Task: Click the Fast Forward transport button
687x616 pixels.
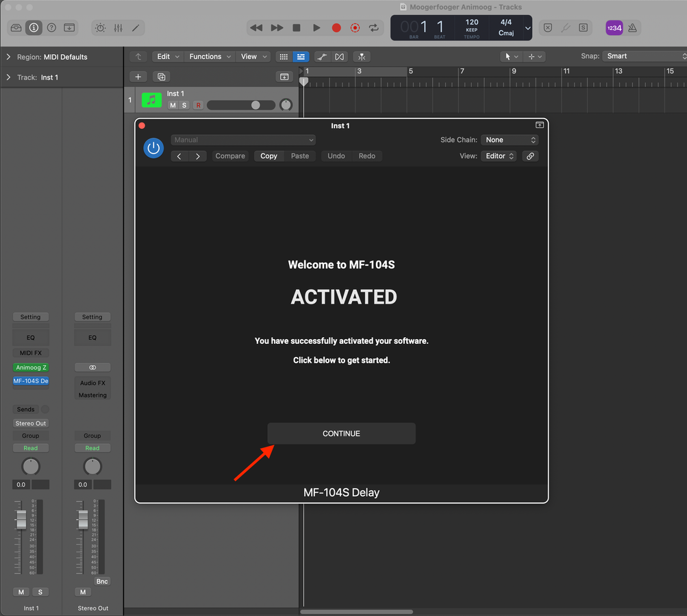Action: pyautogui.click(x=277, y=27)
